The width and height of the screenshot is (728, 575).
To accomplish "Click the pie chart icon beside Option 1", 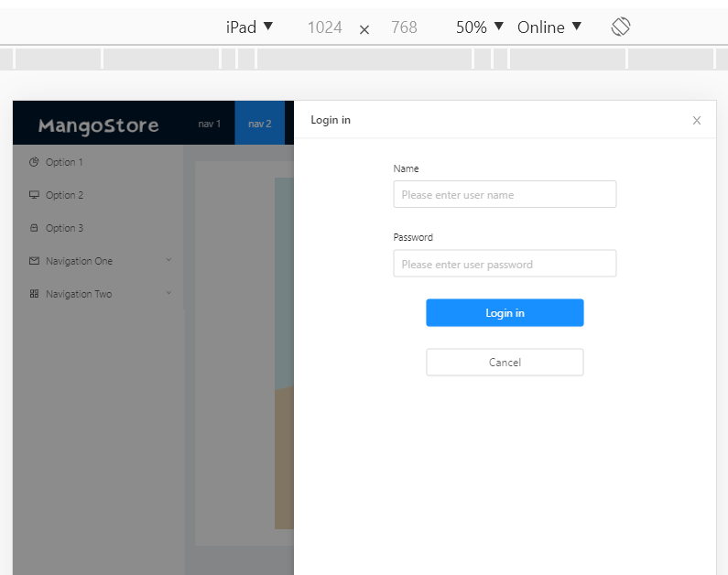I will pos(34,162).
